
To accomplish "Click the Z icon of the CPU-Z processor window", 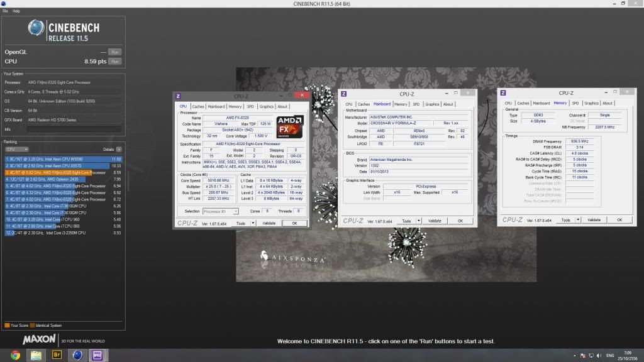I will pyautogui.click(x=178, y=96).
